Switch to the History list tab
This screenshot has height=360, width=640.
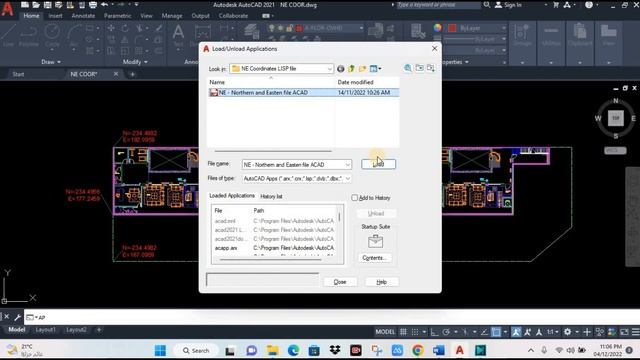(x=271, y=196)
